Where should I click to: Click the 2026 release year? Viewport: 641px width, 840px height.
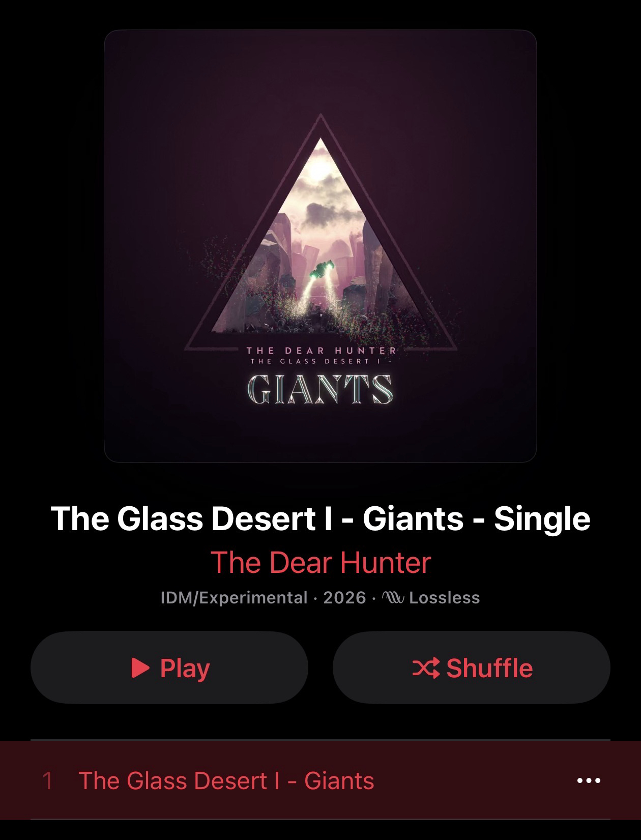[x=344, y=597]
